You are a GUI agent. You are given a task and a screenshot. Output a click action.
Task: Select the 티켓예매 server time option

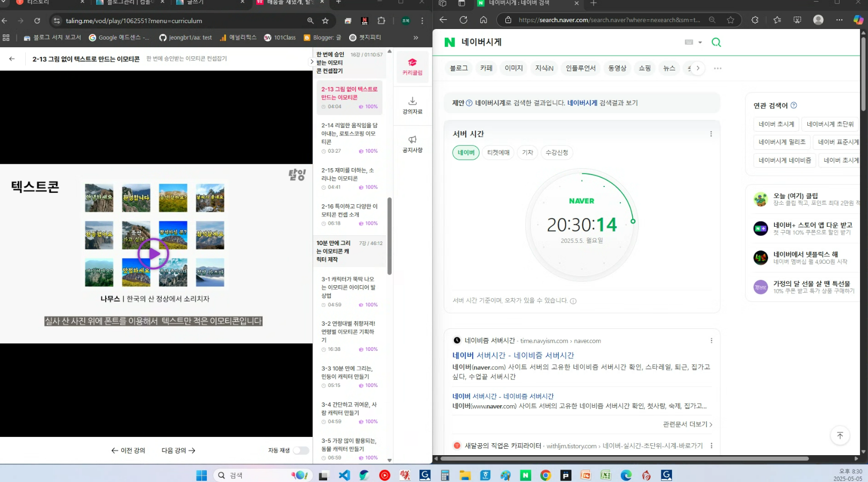498,153
